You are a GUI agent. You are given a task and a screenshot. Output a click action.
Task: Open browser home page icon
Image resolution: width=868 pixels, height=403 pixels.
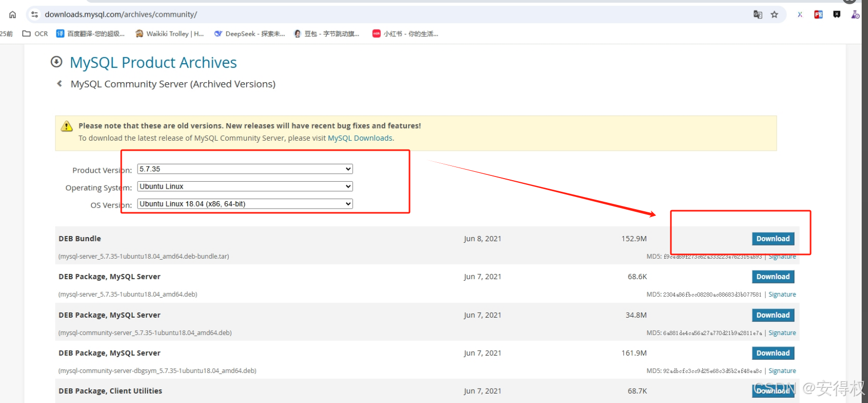coord(13,15)
